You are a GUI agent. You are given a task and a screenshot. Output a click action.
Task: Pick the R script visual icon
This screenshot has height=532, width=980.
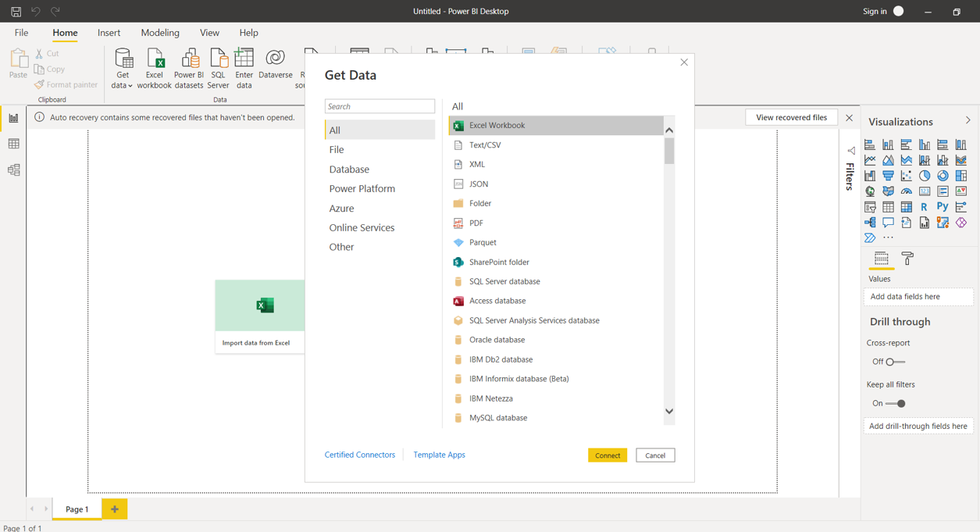pos(925,207)
